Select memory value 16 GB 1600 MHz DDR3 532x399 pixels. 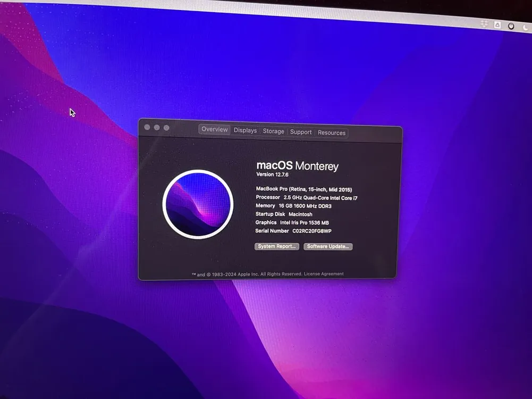pos(305,206)
